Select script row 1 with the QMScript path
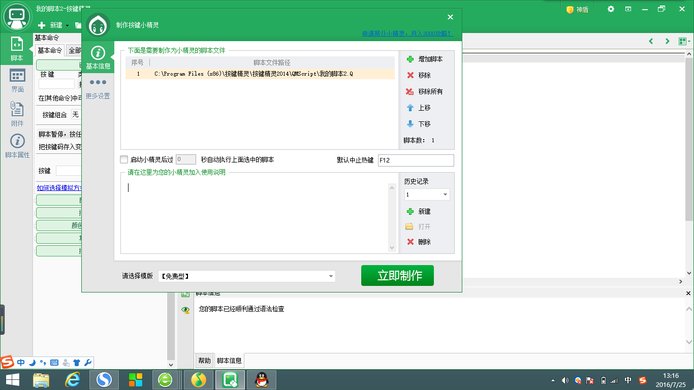Viewport: 694px width, 390px height. coord(260,74)
